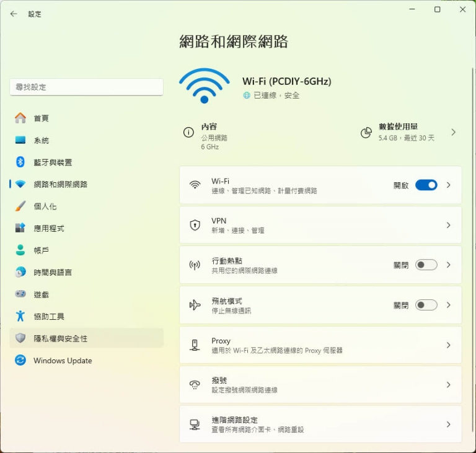The image size is (476, 453).
Task: Select 遊戲 Gaming in sidebar
Action: pos(87,294)
